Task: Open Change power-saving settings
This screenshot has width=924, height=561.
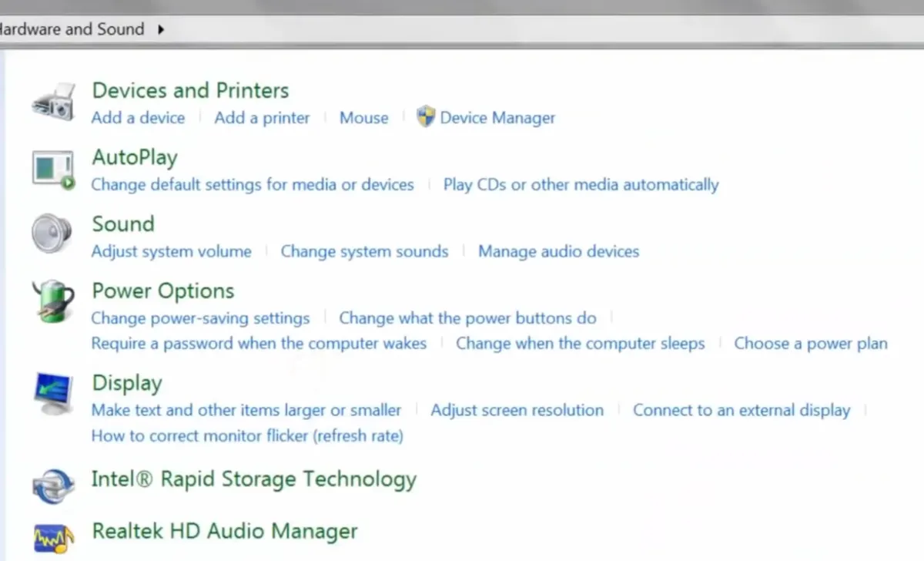Action: tap(200, 317)
